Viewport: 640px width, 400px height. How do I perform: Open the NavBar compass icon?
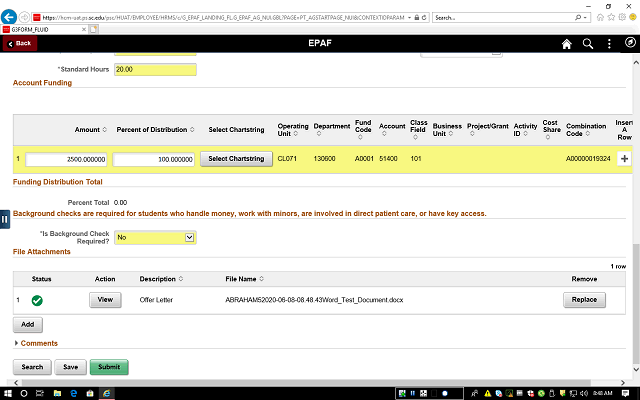[x=630, y=42]
